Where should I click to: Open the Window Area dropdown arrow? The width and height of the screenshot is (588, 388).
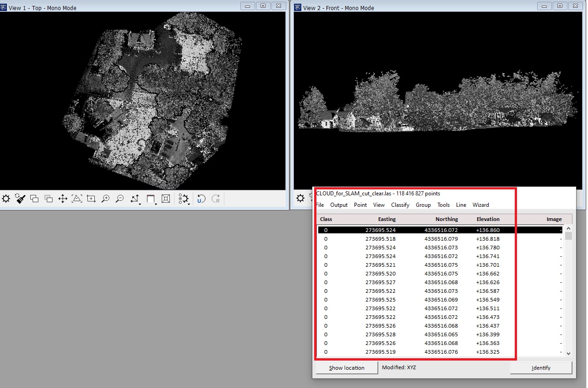(x=155, y=203)
